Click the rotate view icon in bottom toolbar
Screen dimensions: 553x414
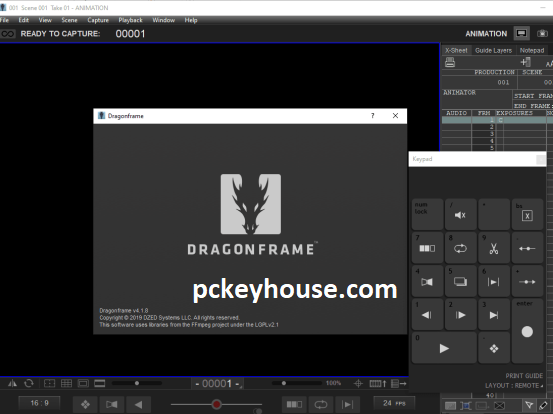(x=29, y=383)
